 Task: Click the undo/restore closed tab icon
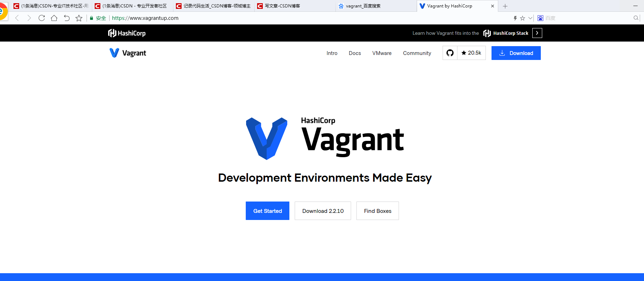coord(67,18)
